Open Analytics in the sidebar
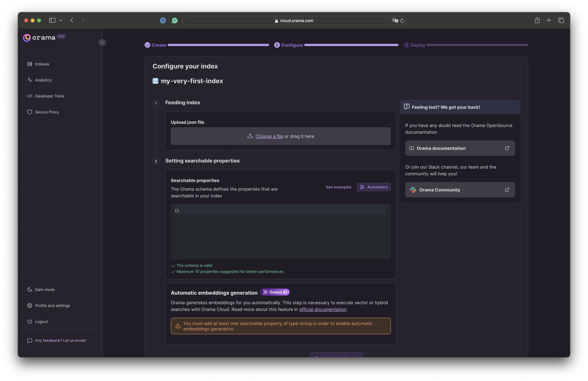The width and height of the screenshot is (588, 381). point(39,80)
